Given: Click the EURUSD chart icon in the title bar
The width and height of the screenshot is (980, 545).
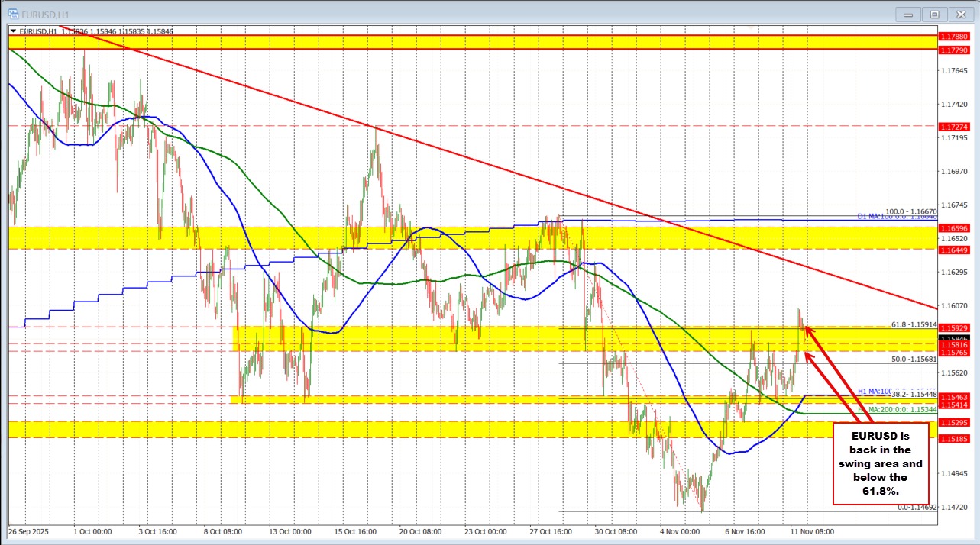Looking at the screenshot, I should (x=15, y=14).
